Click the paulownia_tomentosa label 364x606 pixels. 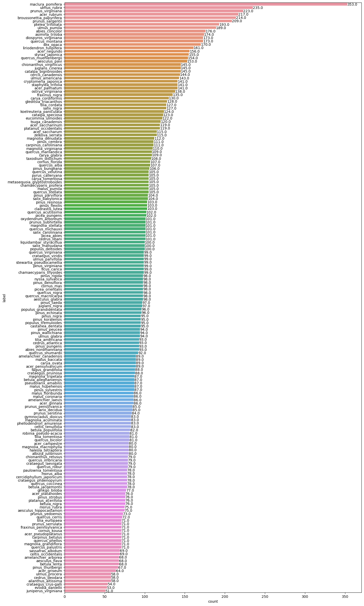coord(43,470)
